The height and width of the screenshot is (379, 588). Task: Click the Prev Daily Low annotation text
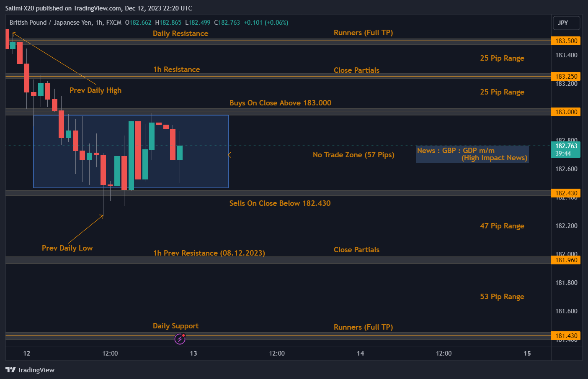[67, 248]
